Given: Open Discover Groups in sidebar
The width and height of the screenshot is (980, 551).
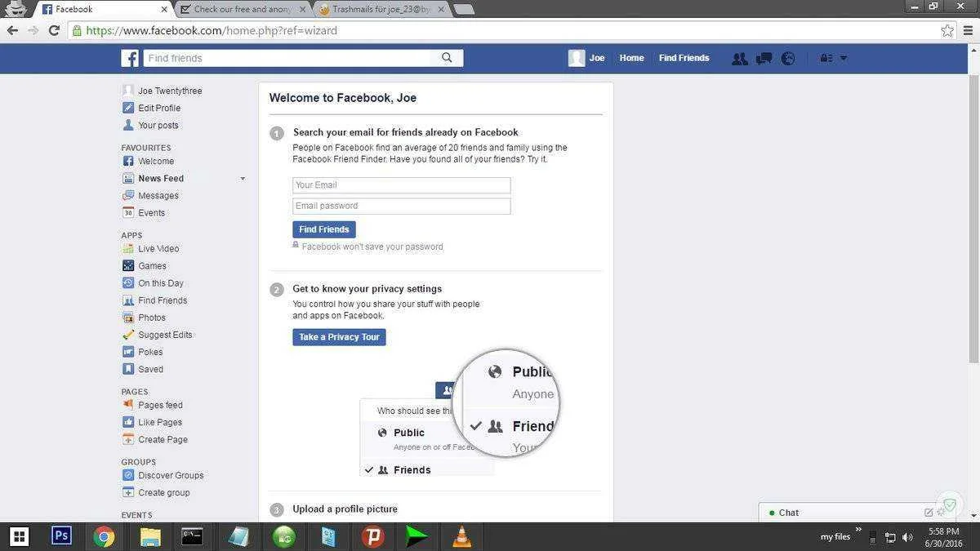Looking at the screenshot, I should point(171,474).
